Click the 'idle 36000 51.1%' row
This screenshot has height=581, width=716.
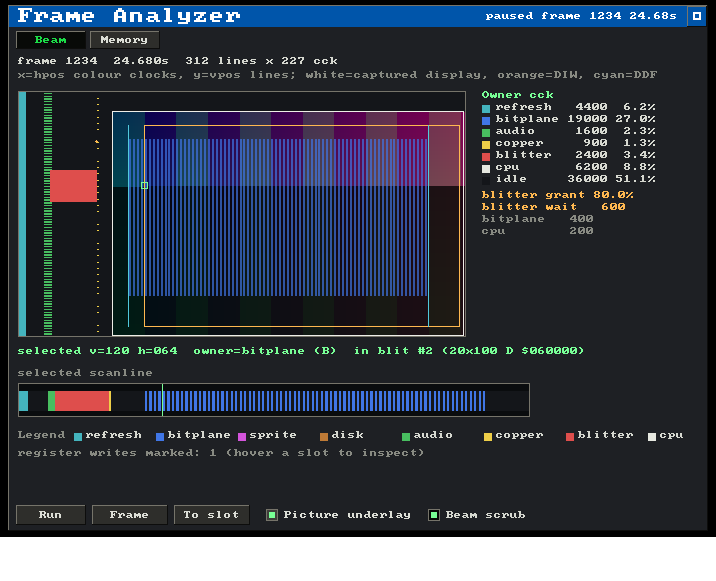click(569, 179)
